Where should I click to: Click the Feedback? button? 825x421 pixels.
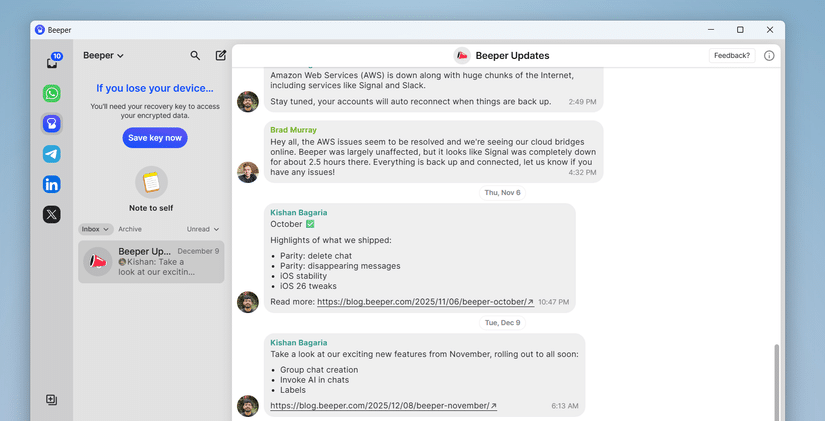(x=732, y=55)
